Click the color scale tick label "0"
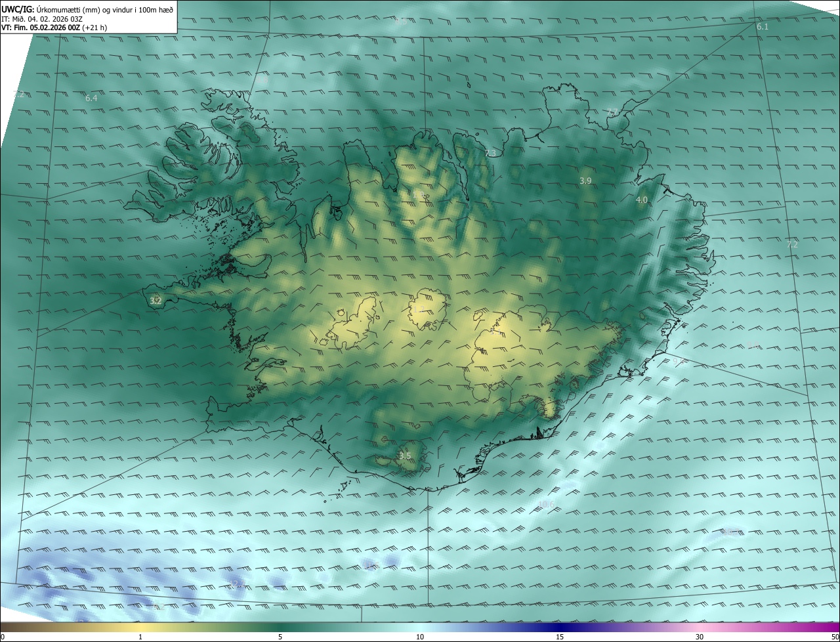Viewport: 840px width, 642px height. [x=3, y=637]
